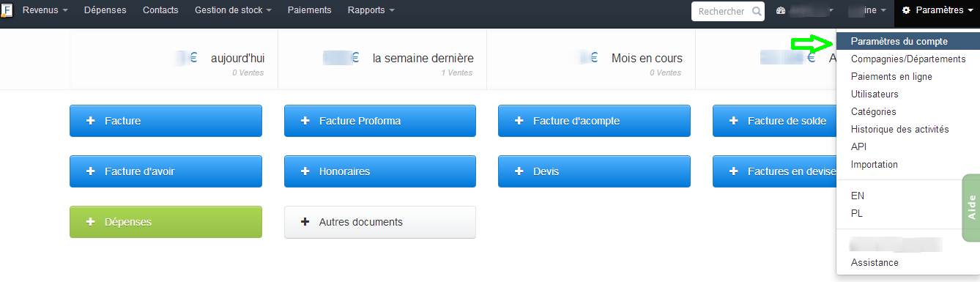Screen dimensions: 980x282
Task: Create a new Devis
Action: 594,171
